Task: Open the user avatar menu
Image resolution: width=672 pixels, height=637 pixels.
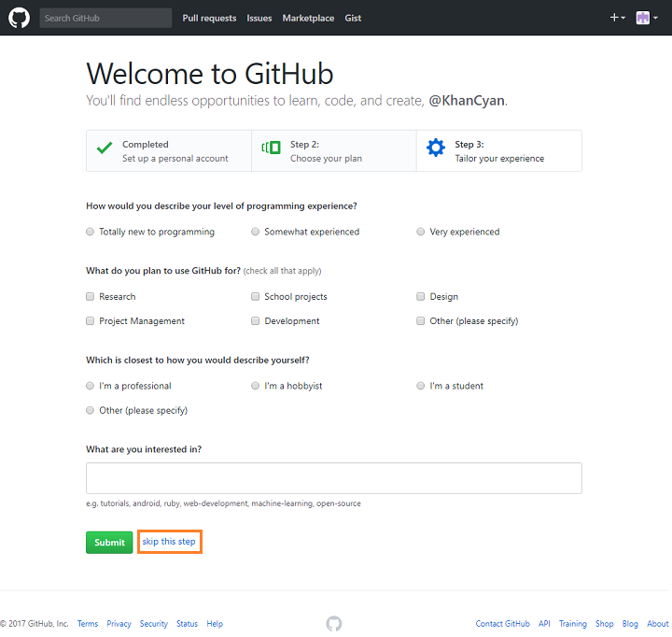Action: tap(647, 18)
